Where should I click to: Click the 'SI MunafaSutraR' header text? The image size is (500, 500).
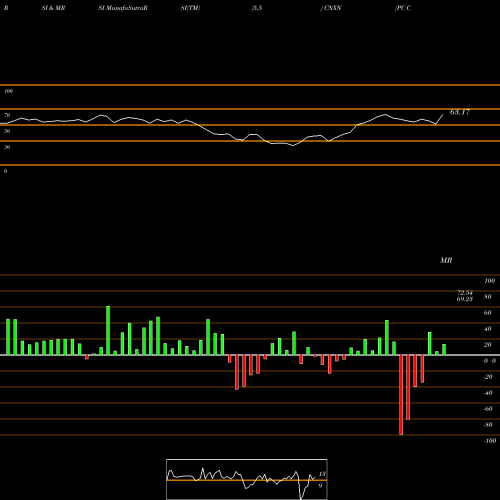coord(123,8)
